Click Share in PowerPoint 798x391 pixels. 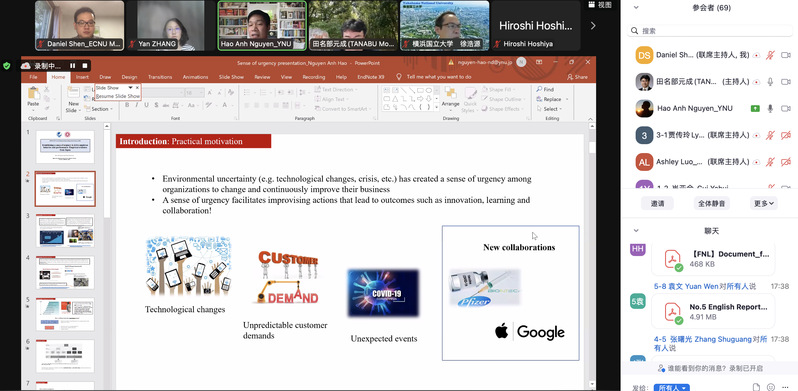tap(578, 77)
